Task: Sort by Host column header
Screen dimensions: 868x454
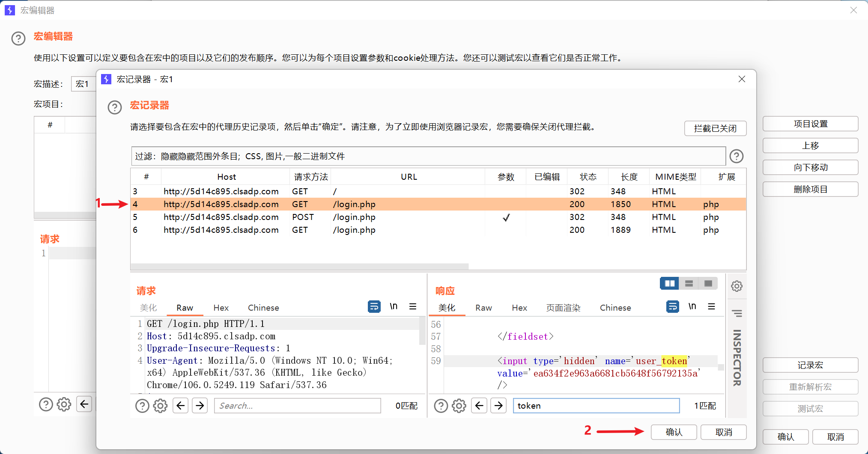Action: (226, 177)
